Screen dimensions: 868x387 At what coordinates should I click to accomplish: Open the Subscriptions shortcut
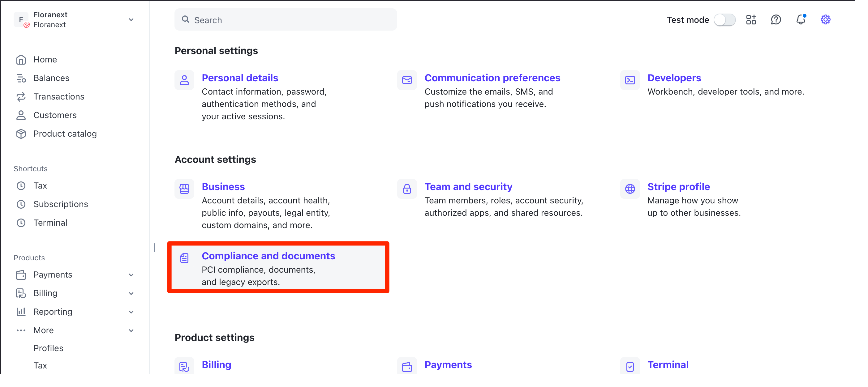[61, 204]
